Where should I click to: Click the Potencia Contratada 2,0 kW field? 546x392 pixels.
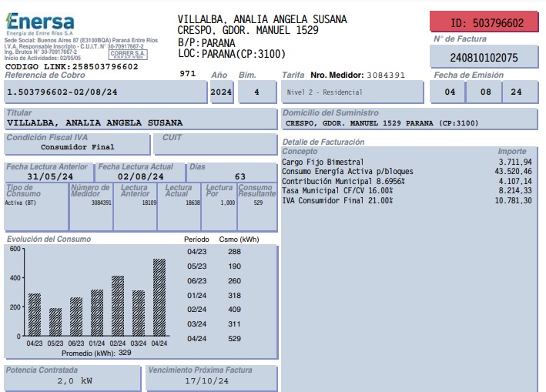(x=74, y=380)
